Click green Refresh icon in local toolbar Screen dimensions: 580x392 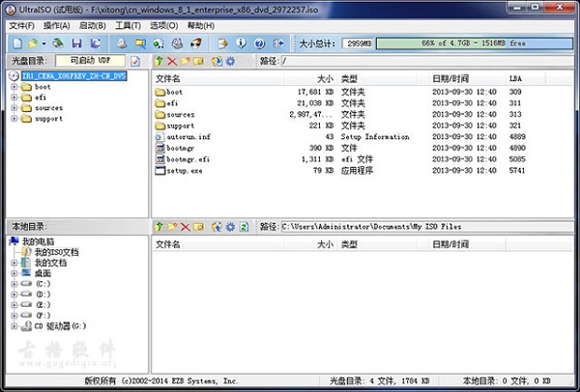pyautogui.click(x=244, y=227)
